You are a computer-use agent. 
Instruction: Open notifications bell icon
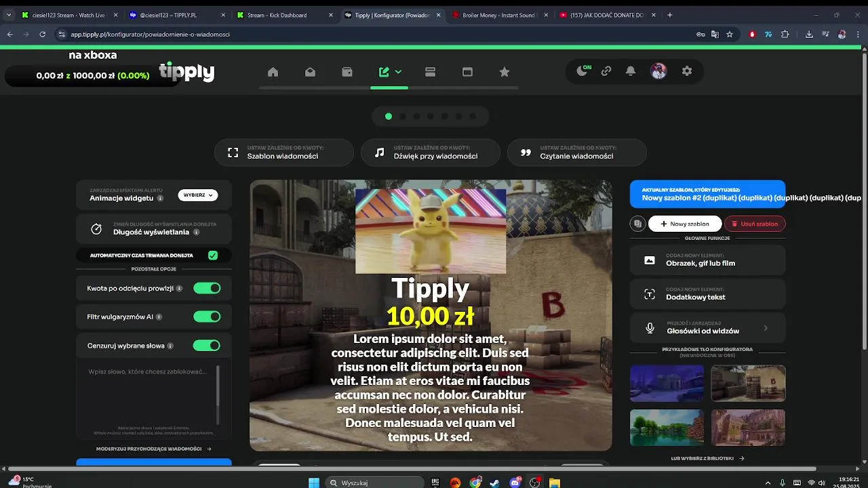click(x=631, y=70)
